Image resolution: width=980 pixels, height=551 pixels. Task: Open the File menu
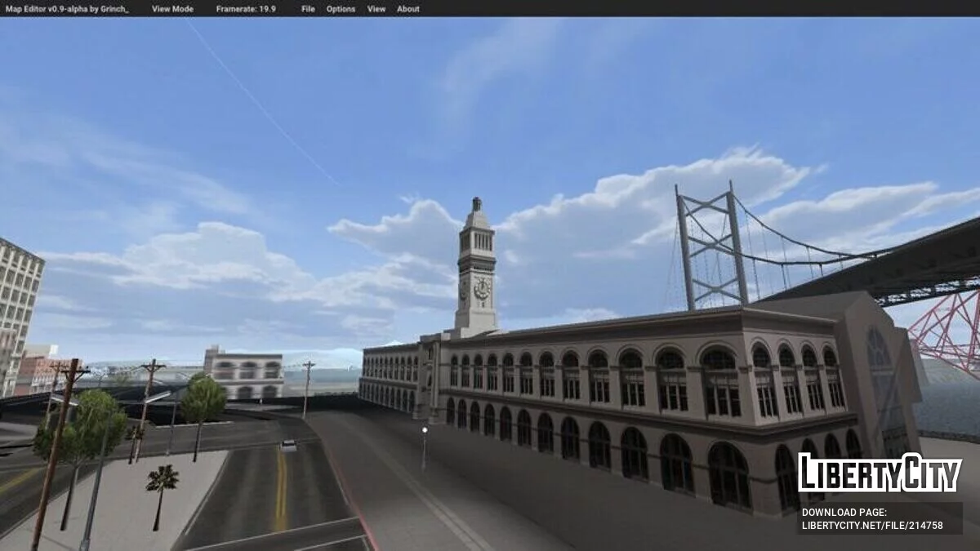308,9
